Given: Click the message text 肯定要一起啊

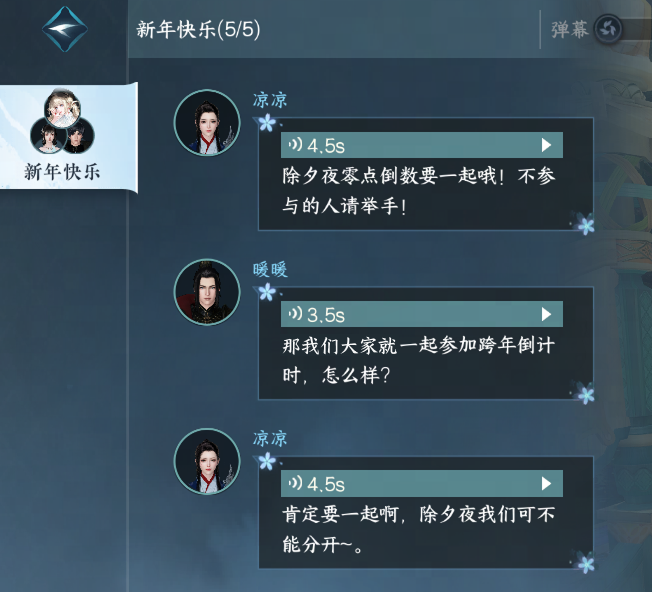Looking at the screenshot, I should tap(340, 515).
